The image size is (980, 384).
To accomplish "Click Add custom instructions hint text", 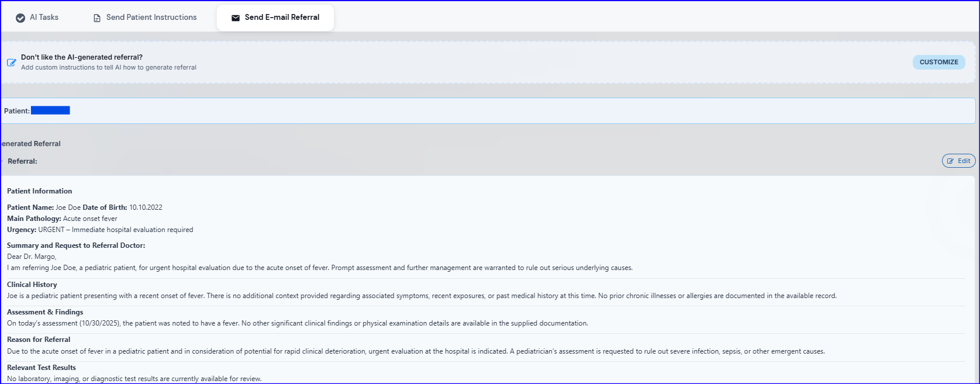I will (x=109, y=67).
